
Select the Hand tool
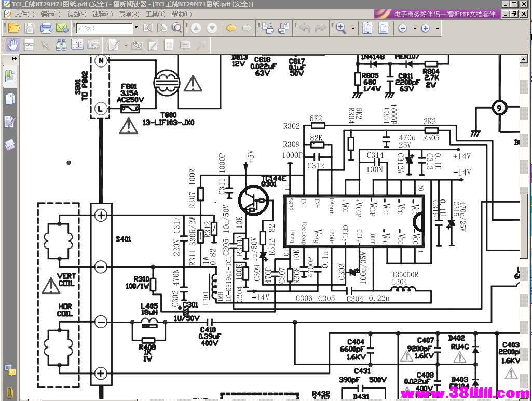13,46
